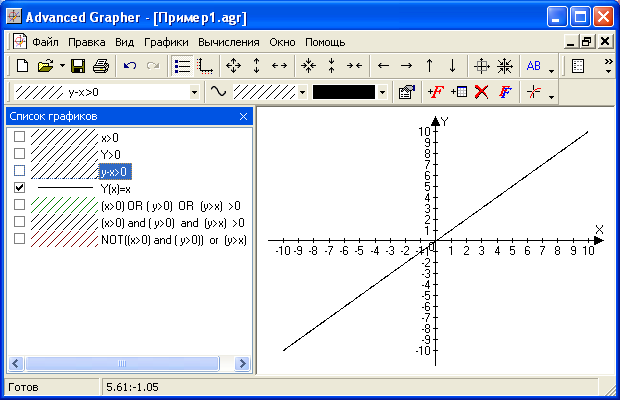
Task: Open the Помощь menu
Action: 325,42
